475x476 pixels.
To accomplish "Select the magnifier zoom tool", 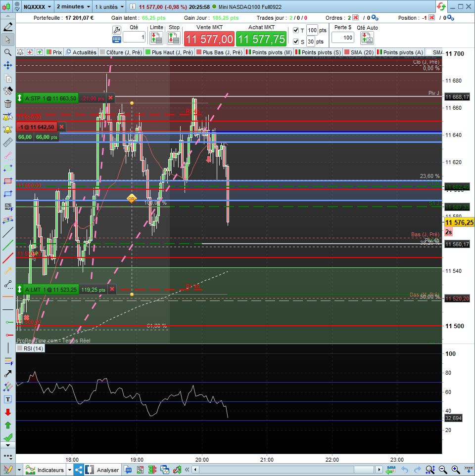I will (x=8, y=52).
